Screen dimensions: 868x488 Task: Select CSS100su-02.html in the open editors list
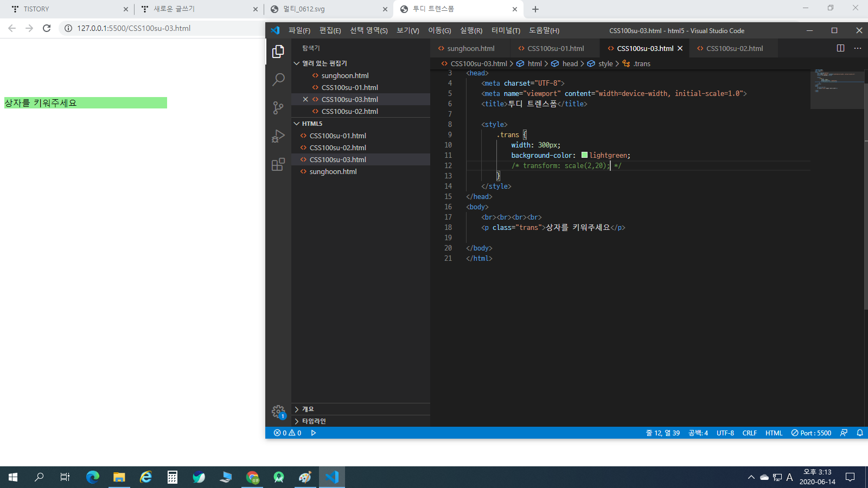[x=361, y=111]
